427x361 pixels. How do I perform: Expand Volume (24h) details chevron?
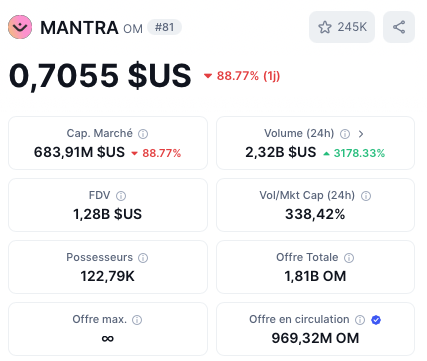coord(361,134)
